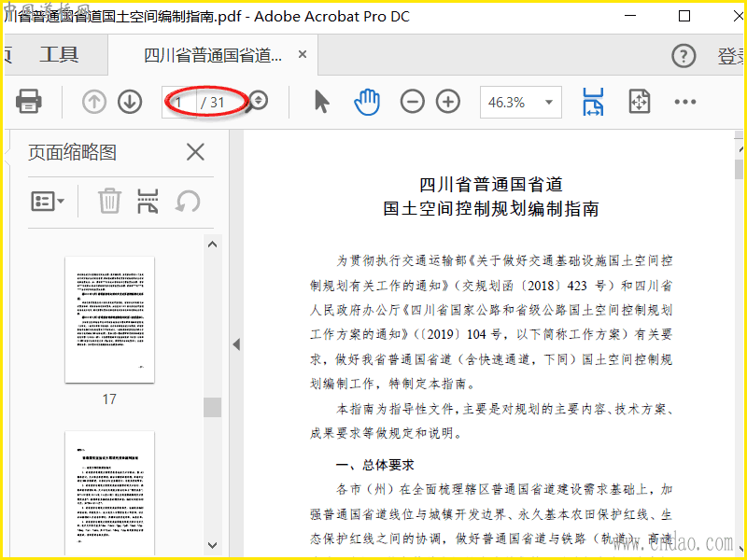Click the 页面缩略图 panel title

click(73, 152)
